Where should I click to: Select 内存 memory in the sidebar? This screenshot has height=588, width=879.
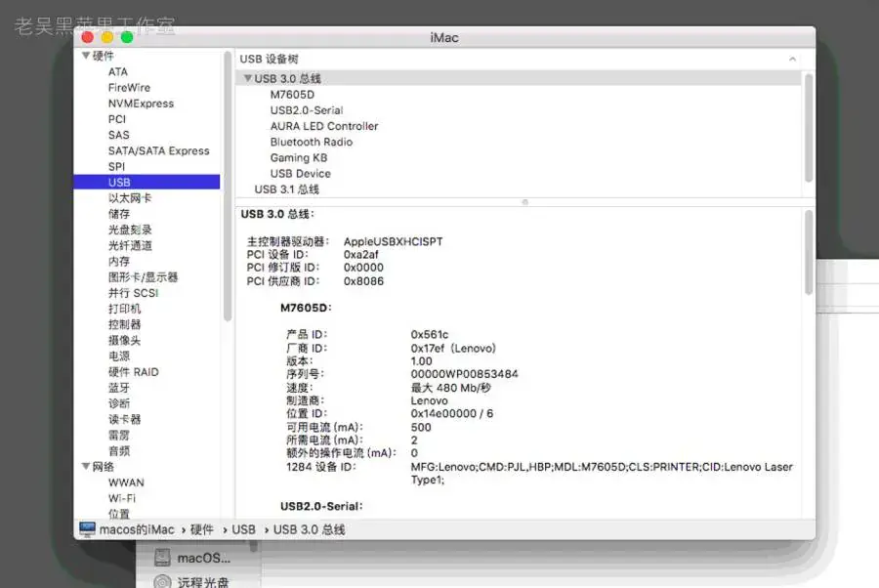119,261
